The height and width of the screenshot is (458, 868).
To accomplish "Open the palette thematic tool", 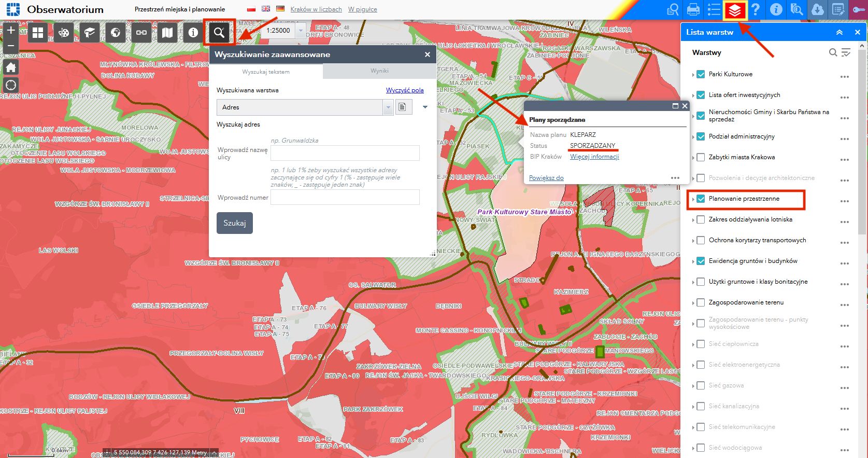I will click(x=64, y=33).
